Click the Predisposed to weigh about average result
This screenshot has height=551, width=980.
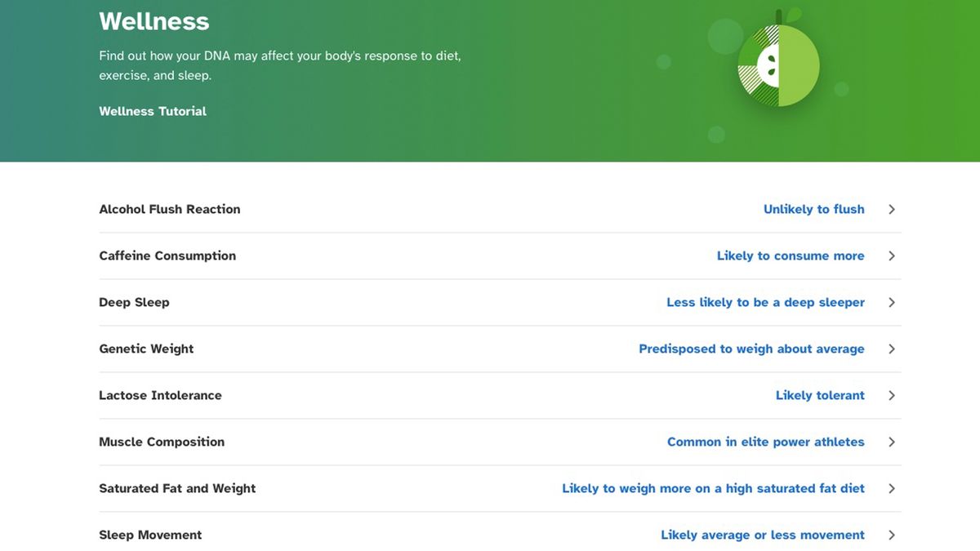pyautogui.click(x=751, y=349)
